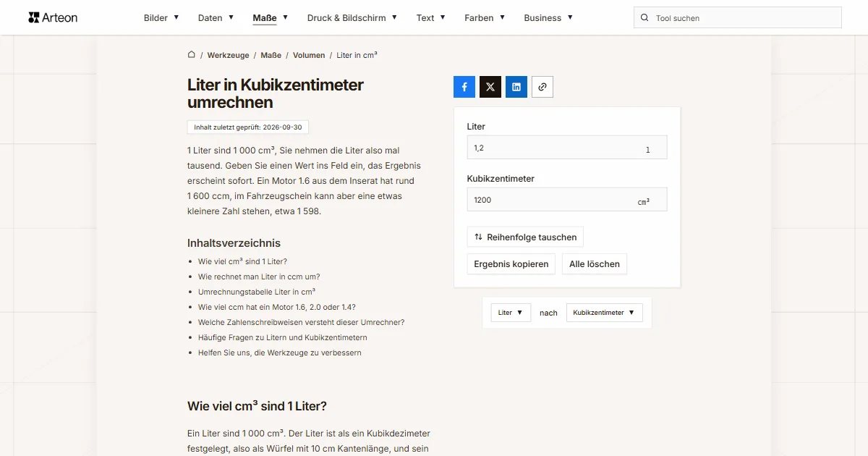Click the page title 'Liter in Kubikzentimeter umrechnen'

[x=276, y=93]
